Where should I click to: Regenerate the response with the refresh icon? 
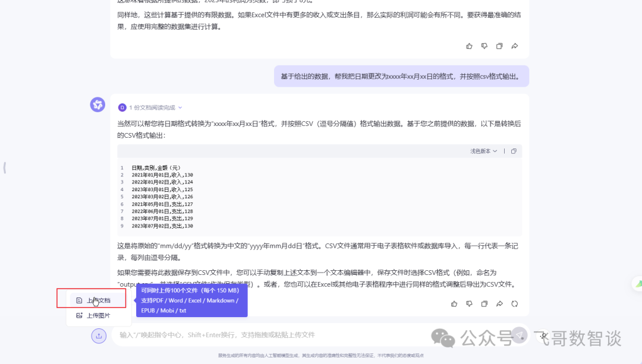pyautogui.click(x=515, y=303)
